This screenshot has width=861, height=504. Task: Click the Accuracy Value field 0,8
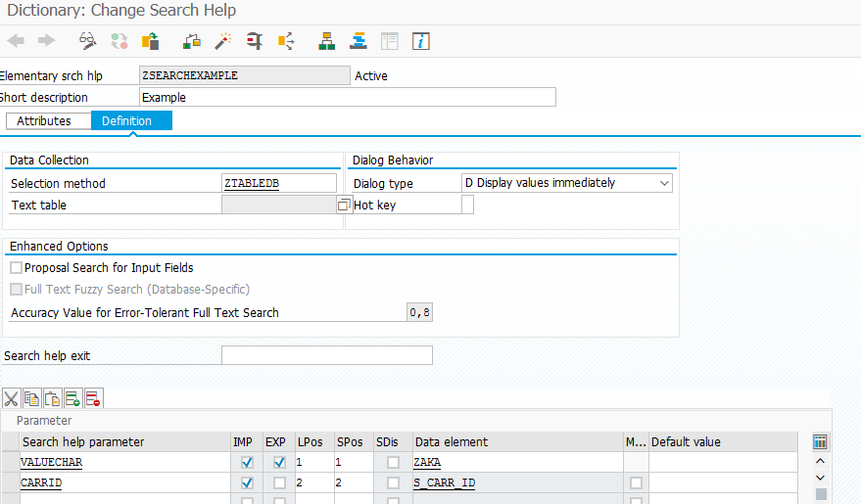(x=419, y=312)
